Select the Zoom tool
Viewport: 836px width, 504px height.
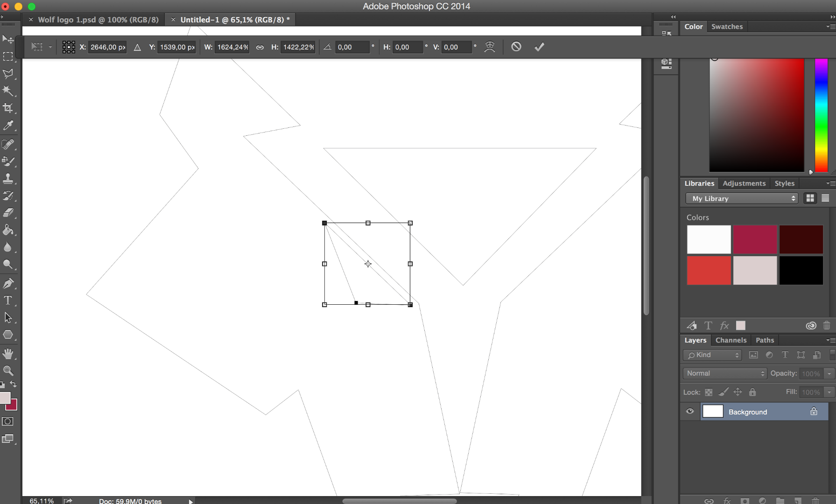(x=8, y=371)
